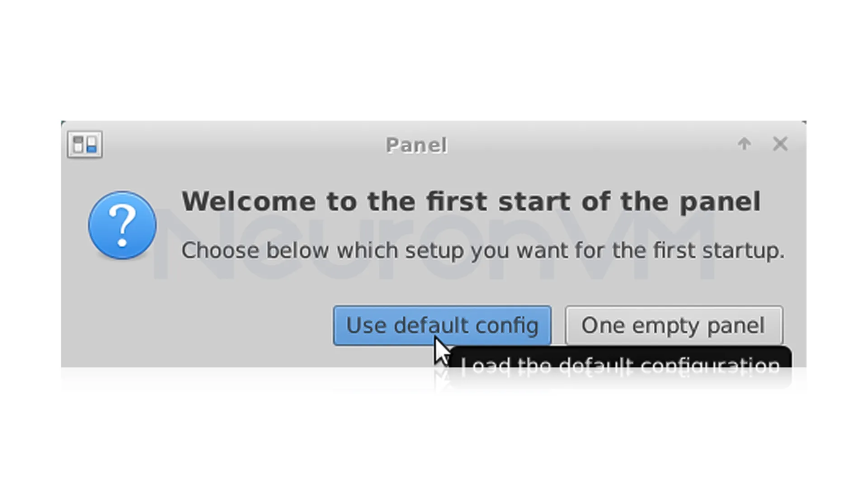The height and width of the screenshot is (488, 868).
Task: Select the highlighted blue default config option
Action: click(x=442, y=325)
